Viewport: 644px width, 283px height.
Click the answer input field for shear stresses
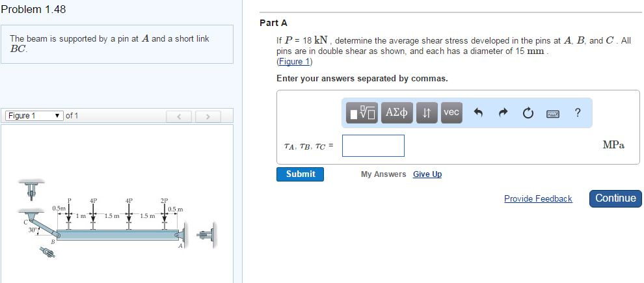[373, 146]
